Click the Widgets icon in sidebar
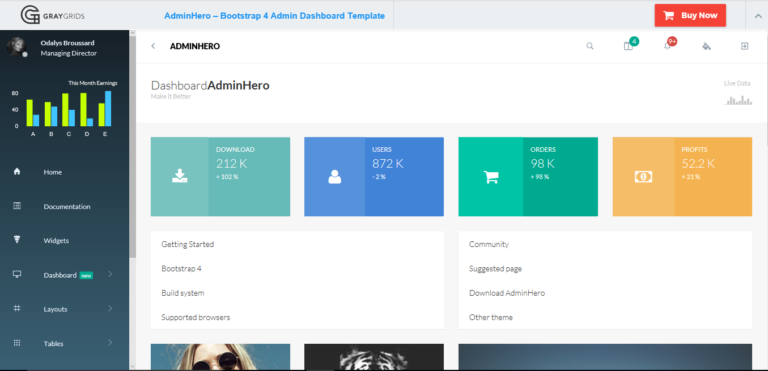 17,240
